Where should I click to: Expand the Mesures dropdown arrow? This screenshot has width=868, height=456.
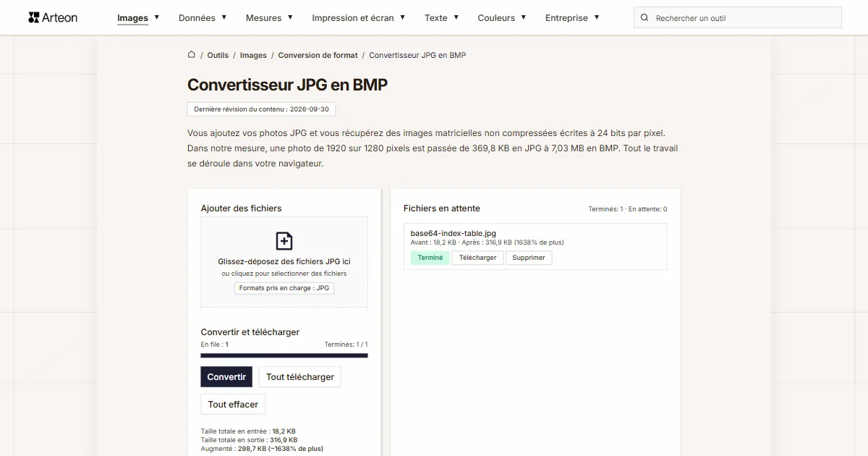pos(290,17)
